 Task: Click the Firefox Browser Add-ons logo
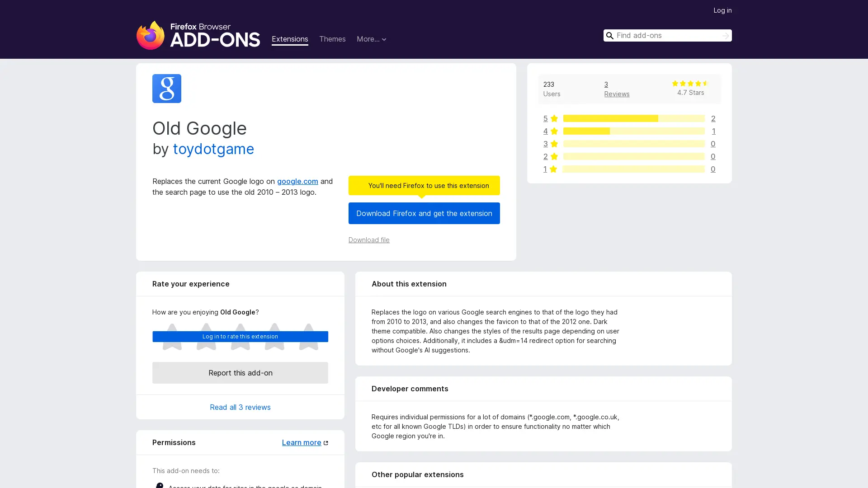pyautogui.click(x=198, y=35)
